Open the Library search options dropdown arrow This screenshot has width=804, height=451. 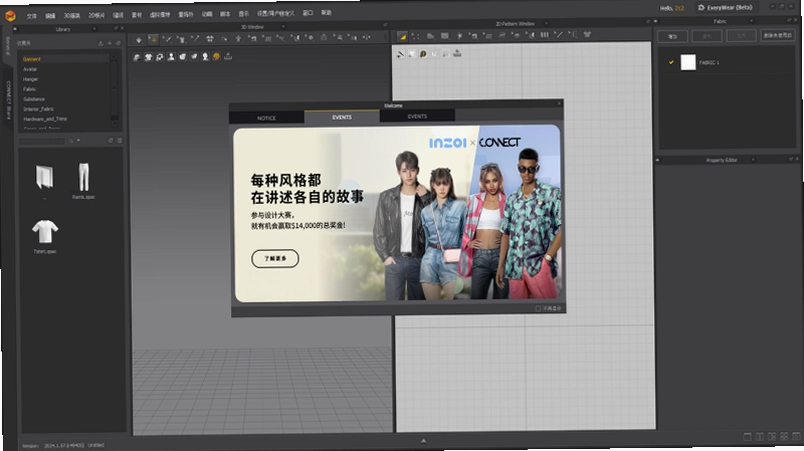coord(78,140)
